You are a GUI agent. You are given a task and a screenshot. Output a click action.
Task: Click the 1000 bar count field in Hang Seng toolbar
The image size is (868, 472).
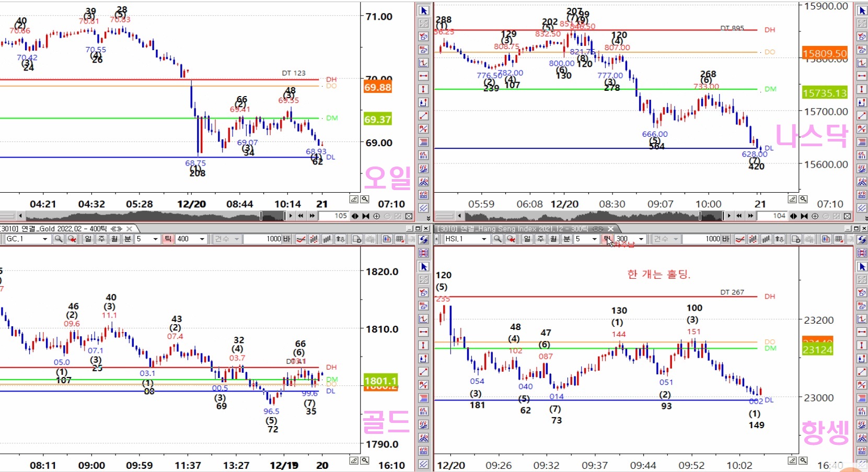pyautogui.click(x=705, y=239)
